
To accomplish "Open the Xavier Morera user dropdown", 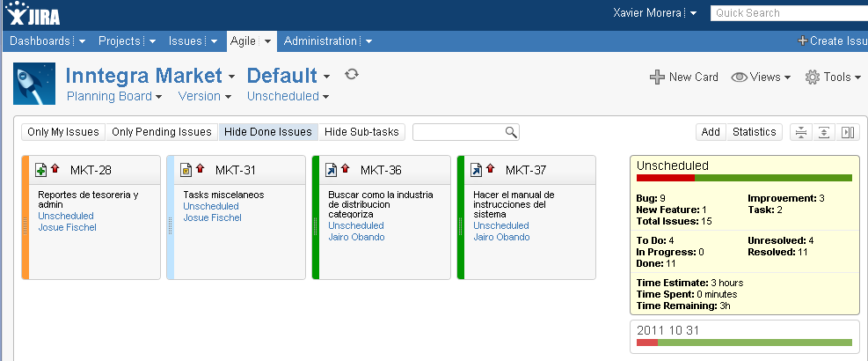I will pyautogui.click(x=694, y=12).
